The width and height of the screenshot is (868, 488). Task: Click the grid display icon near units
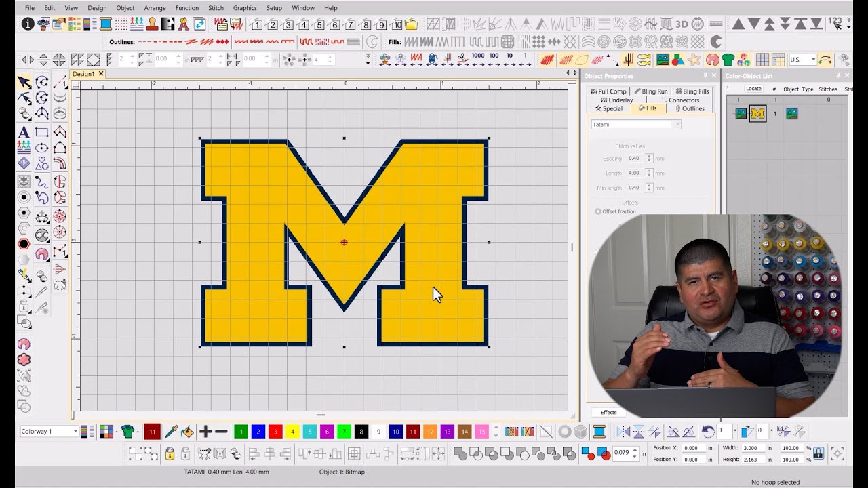point(762,60)
